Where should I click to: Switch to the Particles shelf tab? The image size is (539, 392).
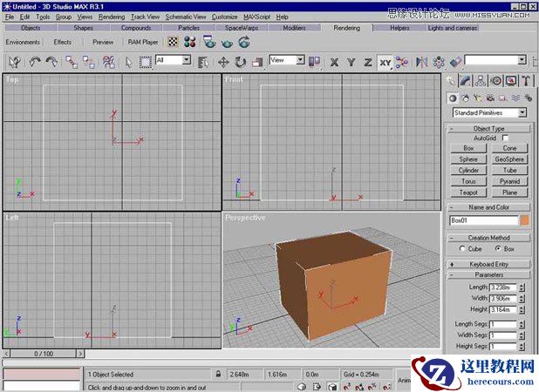pyautogui.click(x=188, y=28)
